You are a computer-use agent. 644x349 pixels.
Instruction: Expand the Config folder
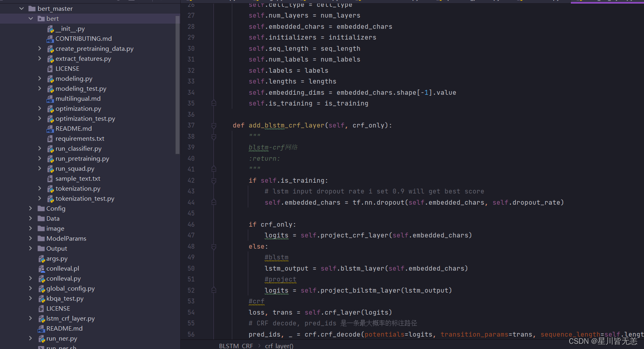pos(31,208)
